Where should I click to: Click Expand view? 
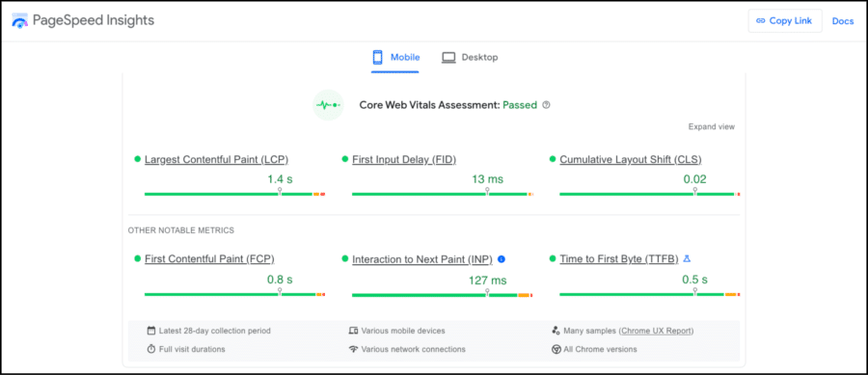[x=712, y=126]
